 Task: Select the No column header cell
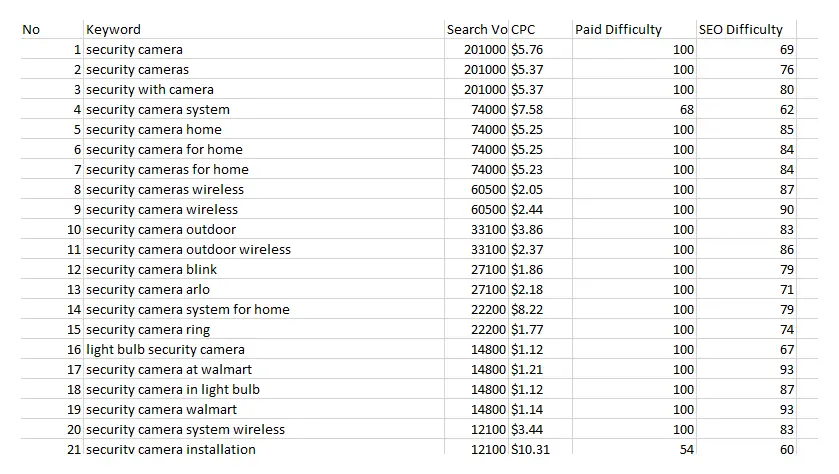tap(52, 29)
